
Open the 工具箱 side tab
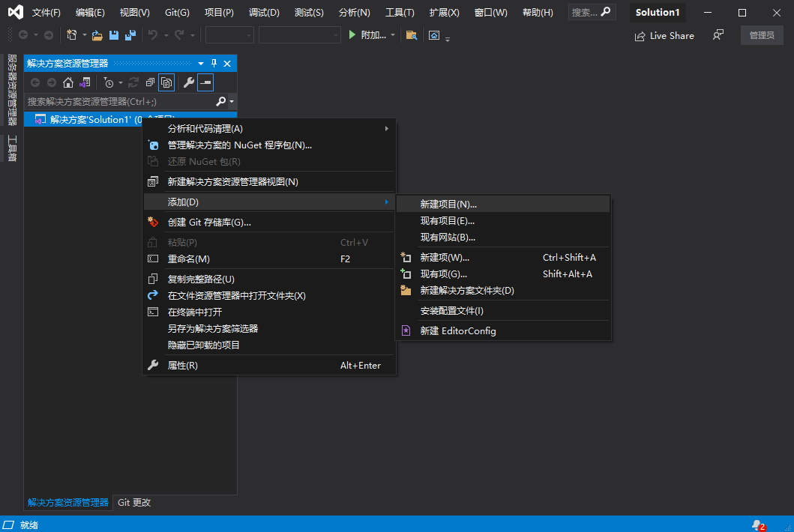point(12,148)
